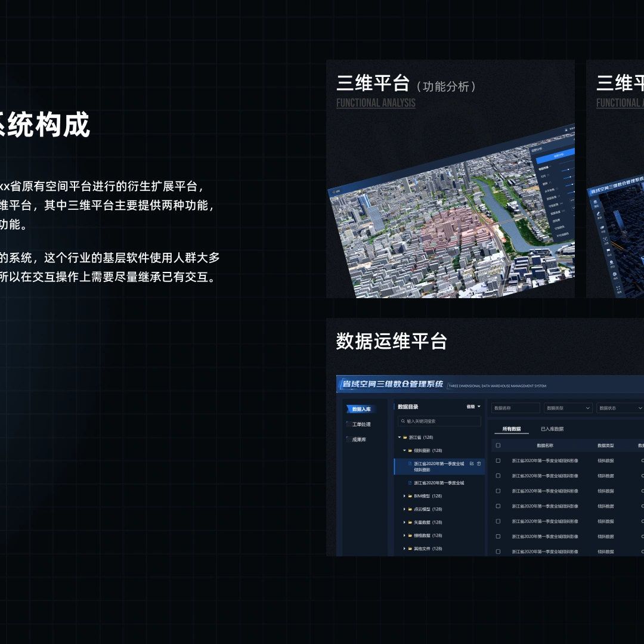644x644 pixels.
Task: Click the folder icon next to 倾斜摄影 (128)
Action: click(x=410, y=451)
